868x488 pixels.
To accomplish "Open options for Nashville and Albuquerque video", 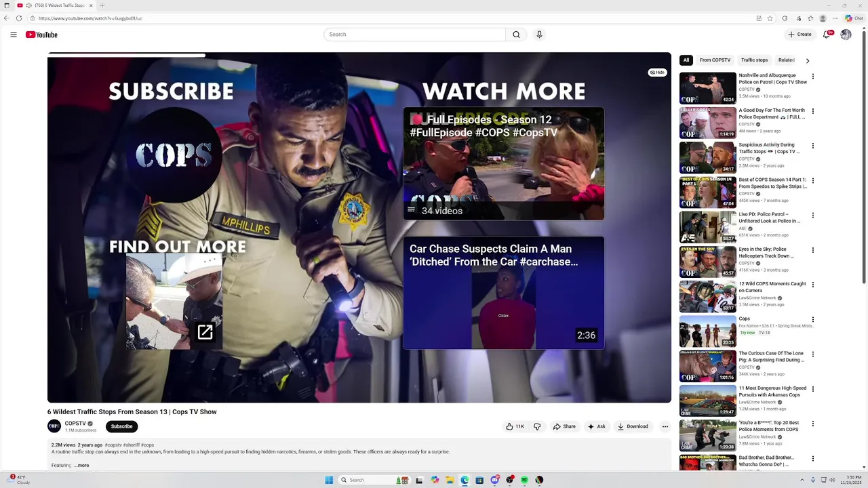I will click(x=813, y=77).
